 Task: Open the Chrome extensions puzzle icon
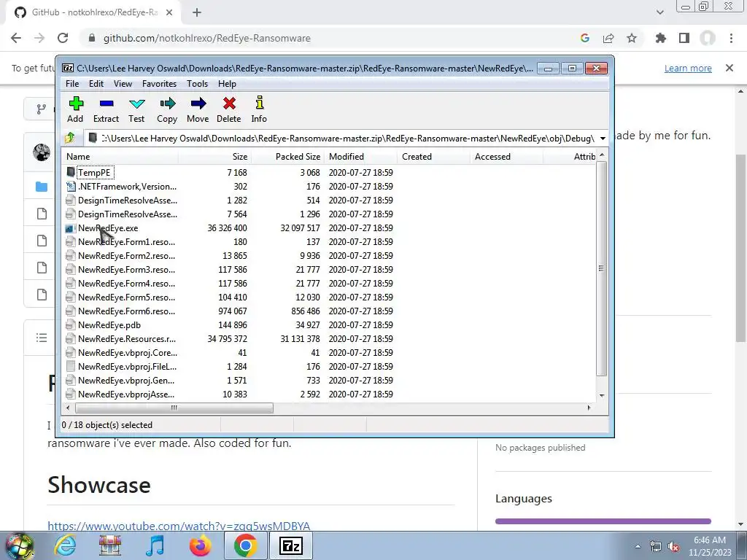point(661,38)
